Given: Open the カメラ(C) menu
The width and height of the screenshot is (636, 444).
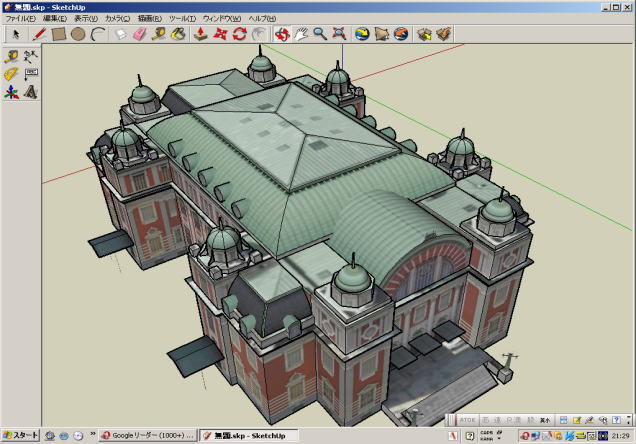Looking at the screenshot, I should (118, 19).
